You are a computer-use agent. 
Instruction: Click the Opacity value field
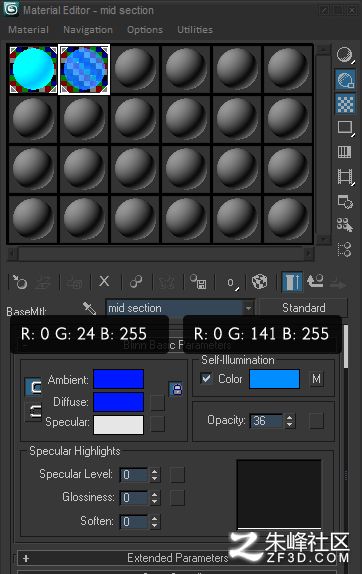point(266,421)
